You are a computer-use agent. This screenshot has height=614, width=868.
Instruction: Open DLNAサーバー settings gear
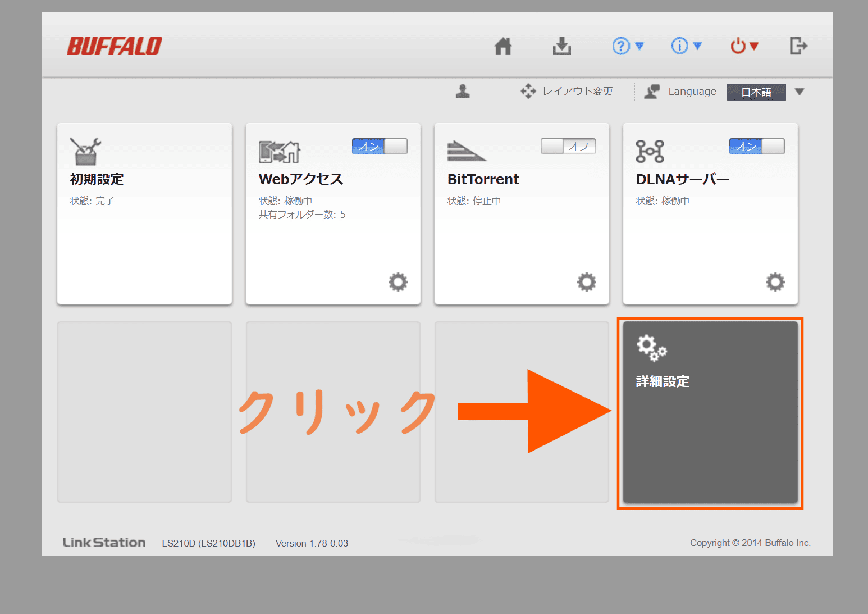coord(775,282)
